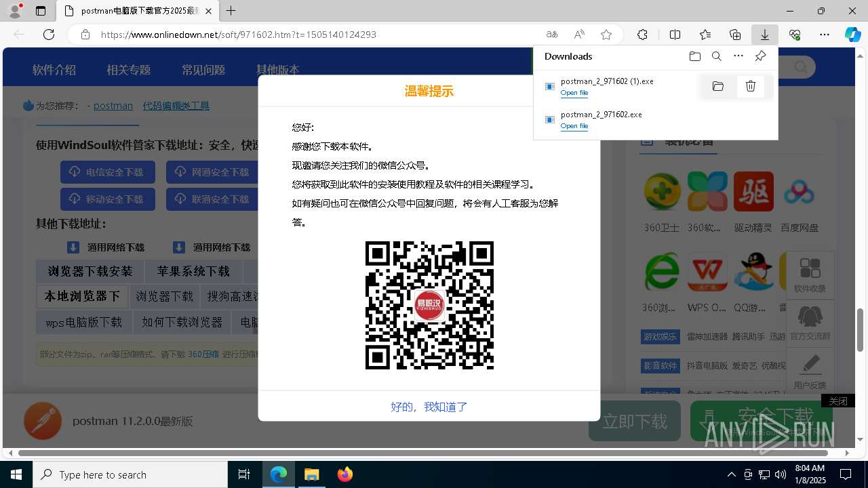This screenshot has height=488, width=868.
Task: Open Edge settings and more menu
Action: point(825,35)
